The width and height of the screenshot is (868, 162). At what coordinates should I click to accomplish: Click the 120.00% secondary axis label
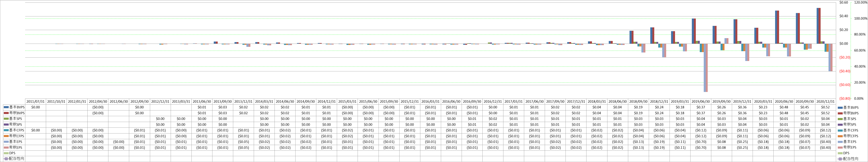point(861,2)
